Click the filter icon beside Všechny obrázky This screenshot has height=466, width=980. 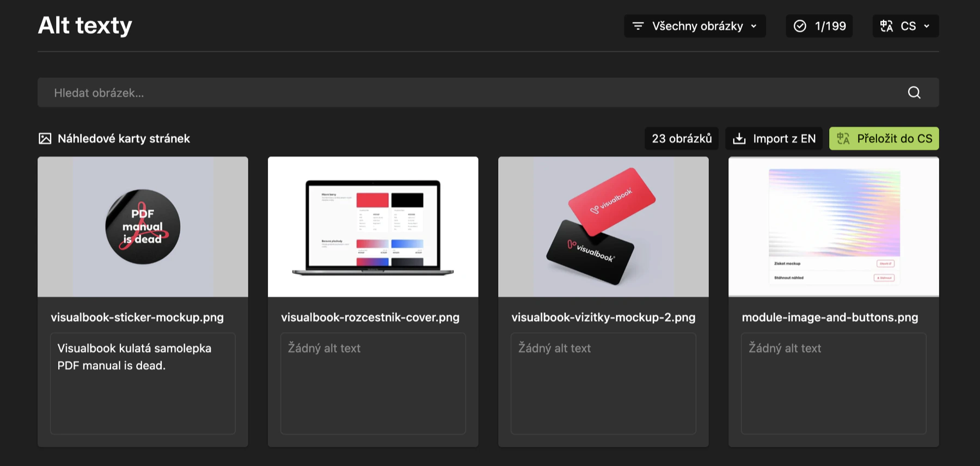[x=638, y=26]
